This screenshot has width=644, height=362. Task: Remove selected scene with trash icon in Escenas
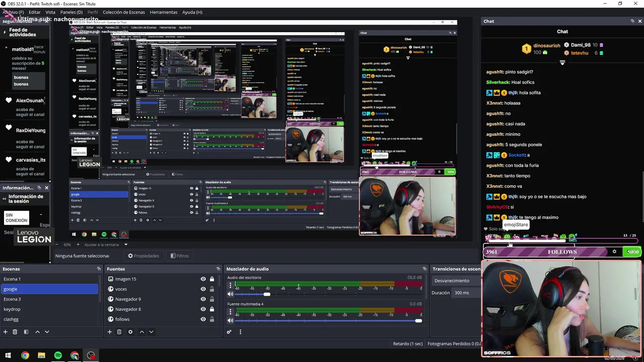click(15, 332)
